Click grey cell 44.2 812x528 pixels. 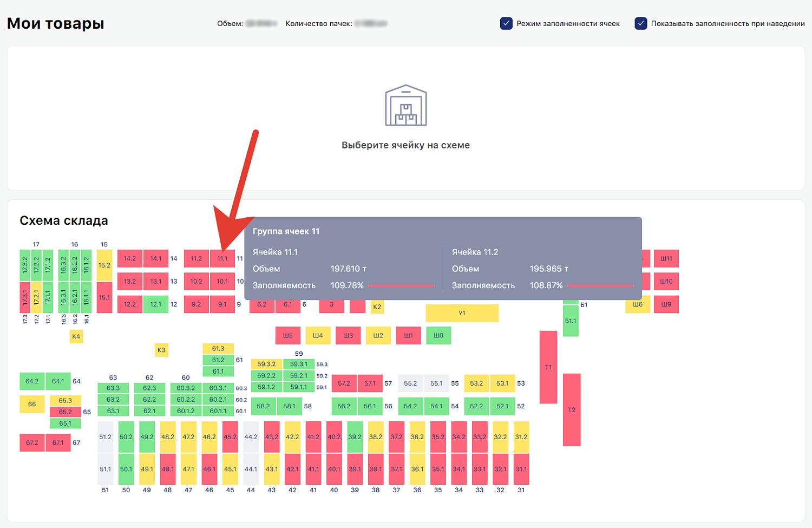point(251,437)
